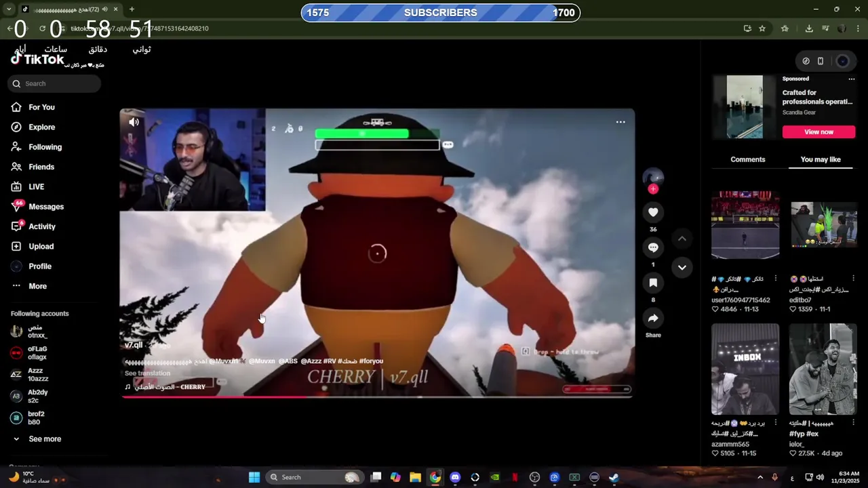Switch to the Comments tab

747,159
